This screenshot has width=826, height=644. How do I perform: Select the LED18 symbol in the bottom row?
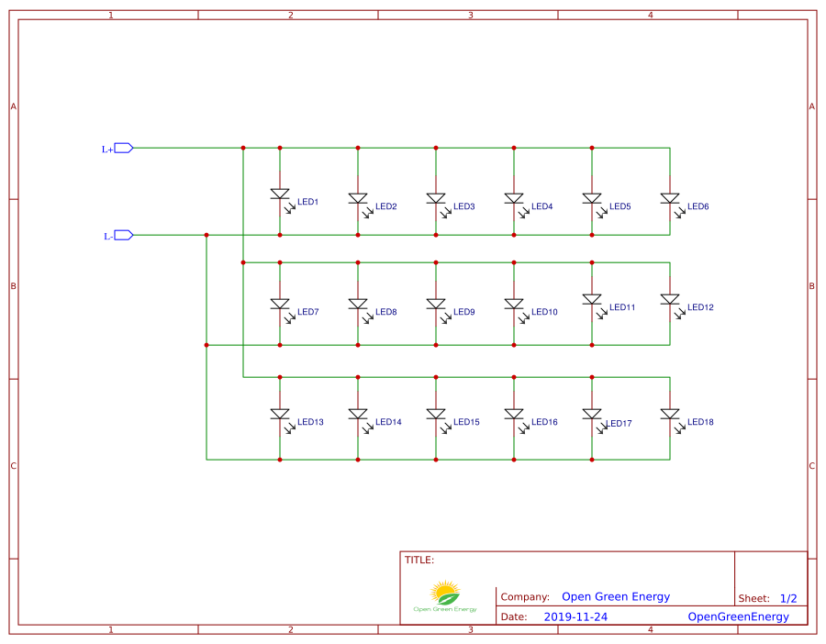pyautogui.click(x=671, y=415)
